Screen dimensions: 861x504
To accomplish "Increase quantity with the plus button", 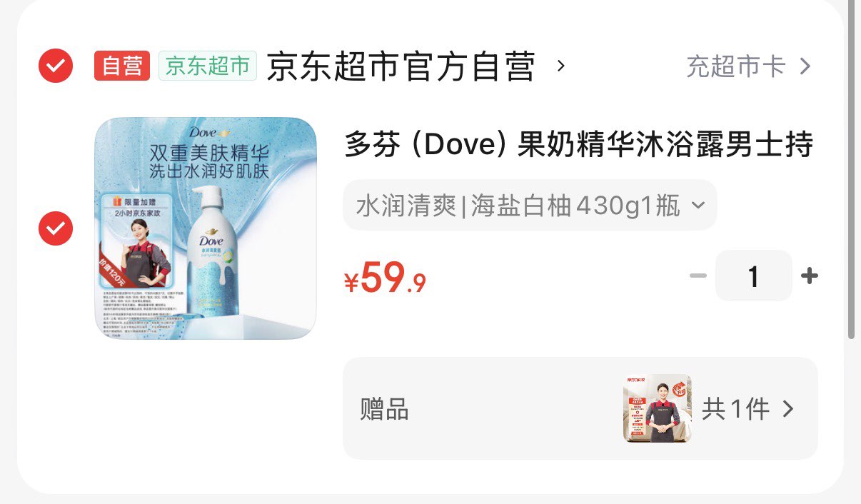I will 810,276.
